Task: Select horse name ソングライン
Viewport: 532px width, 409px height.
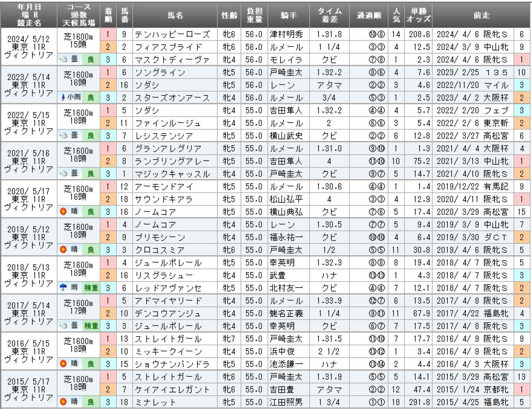Action: tap(160, 72)
